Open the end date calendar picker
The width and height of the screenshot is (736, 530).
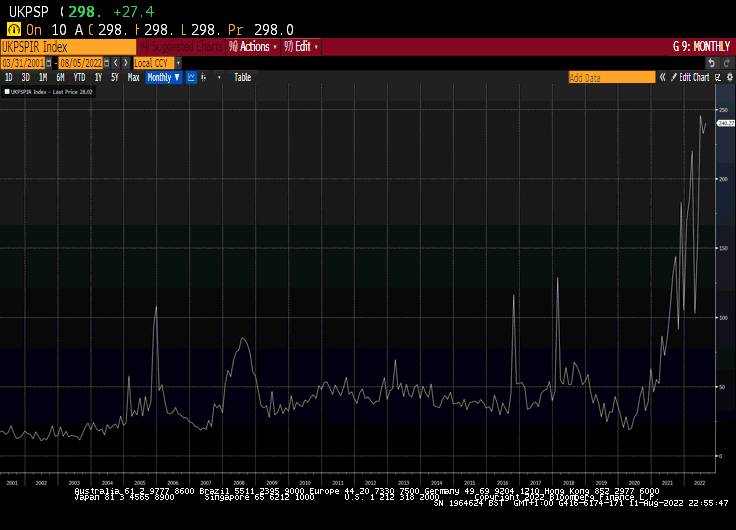[106, 62]
